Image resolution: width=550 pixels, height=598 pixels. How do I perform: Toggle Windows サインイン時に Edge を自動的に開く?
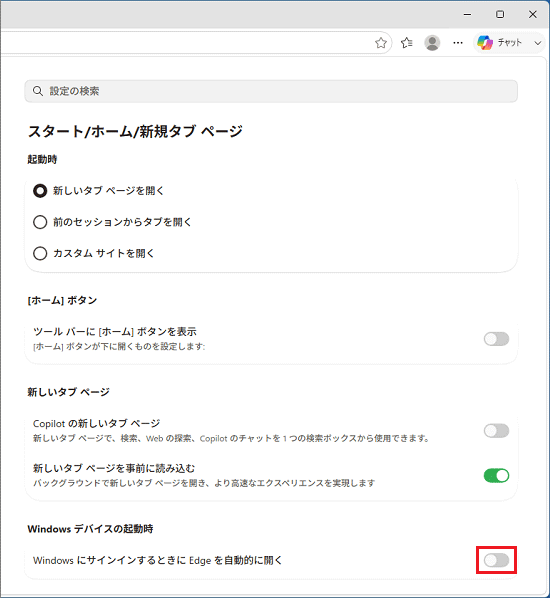[496, 560]
